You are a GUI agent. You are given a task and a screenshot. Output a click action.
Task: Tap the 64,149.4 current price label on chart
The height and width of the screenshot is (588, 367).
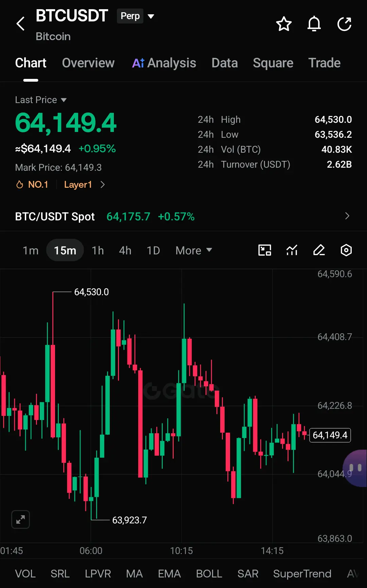pos(330,435)
